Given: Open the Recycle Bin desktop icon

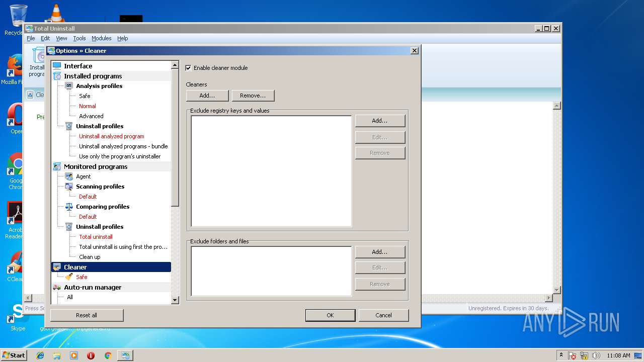Looking at the screenshot, I should point(18,20).
